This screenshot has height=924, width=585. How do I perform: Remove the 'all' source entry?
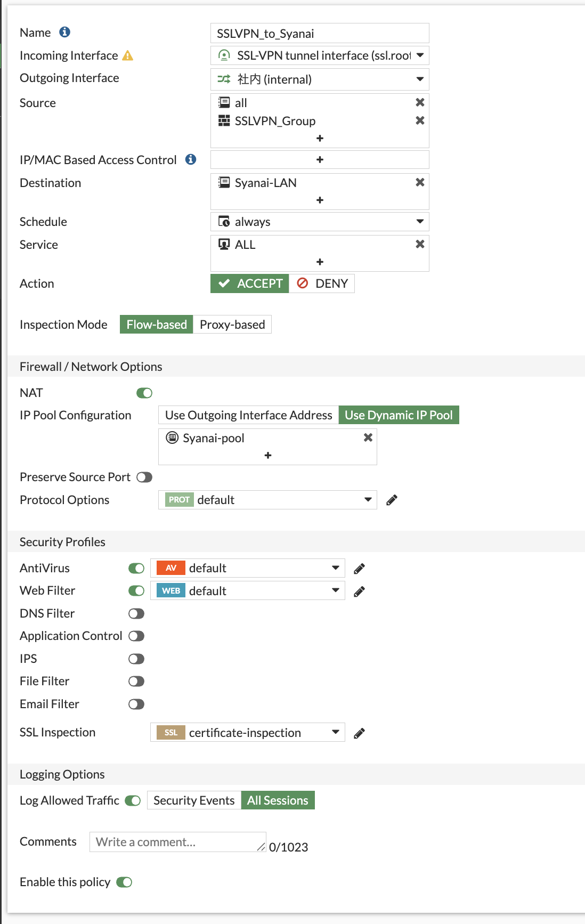point(420,102)
